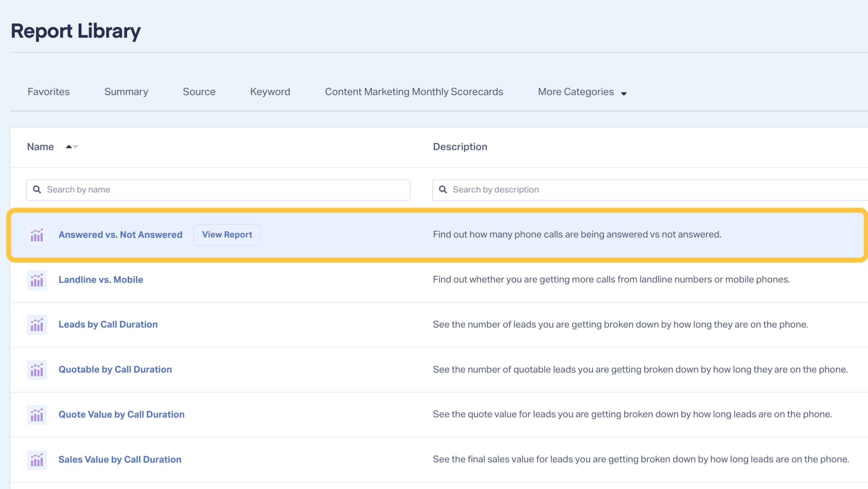Open the Favorites tab
This screenshot has width=868, height=489.
(x=48, y=92)
